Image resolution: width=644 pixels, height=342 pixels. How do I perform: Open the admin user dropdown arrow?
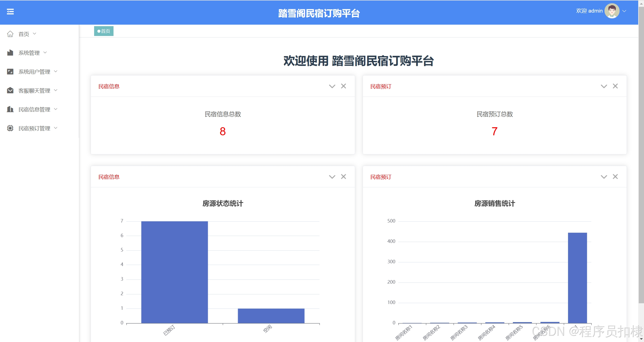point(624,11)
